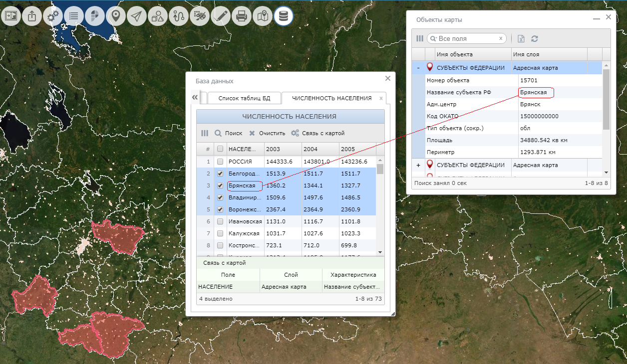
Task: Click the share/export icon
Action: tap(32, 16)
